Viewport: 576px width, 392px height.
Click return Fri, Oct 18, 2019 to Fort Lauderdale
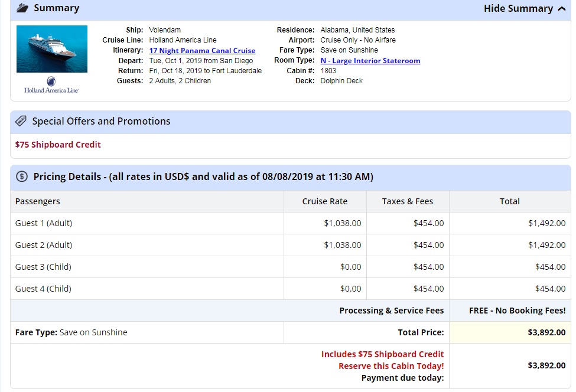click(206, 70)
